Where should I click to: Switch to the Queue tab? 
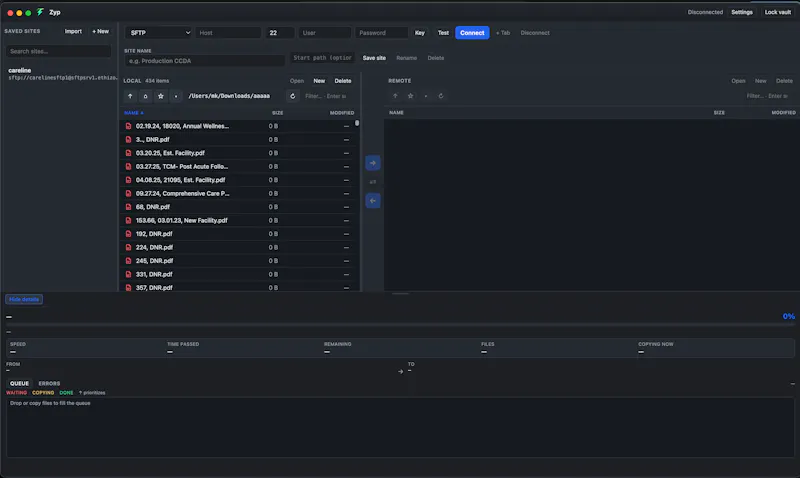click(19, 383)
